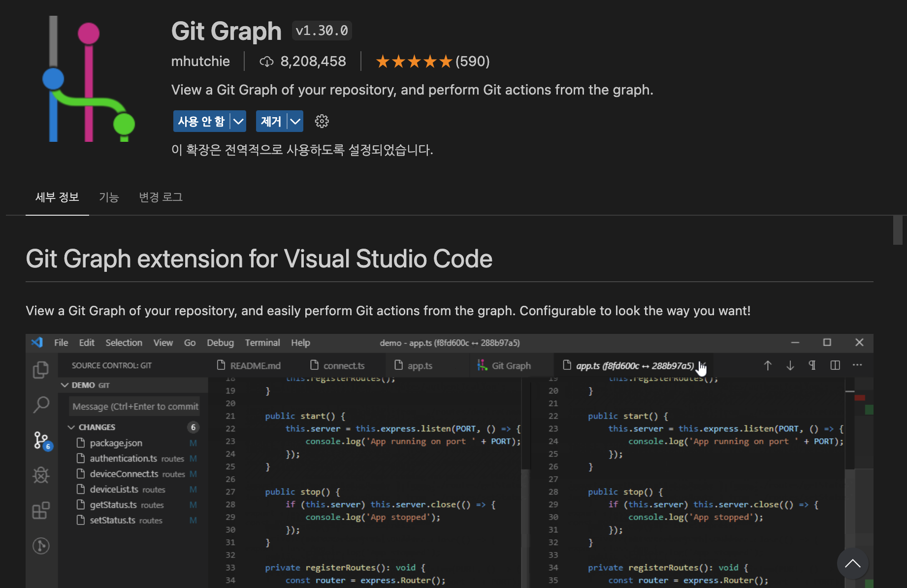Click version label v1.30.0
Screen dimensions: 907x588
tap(322, 31)
